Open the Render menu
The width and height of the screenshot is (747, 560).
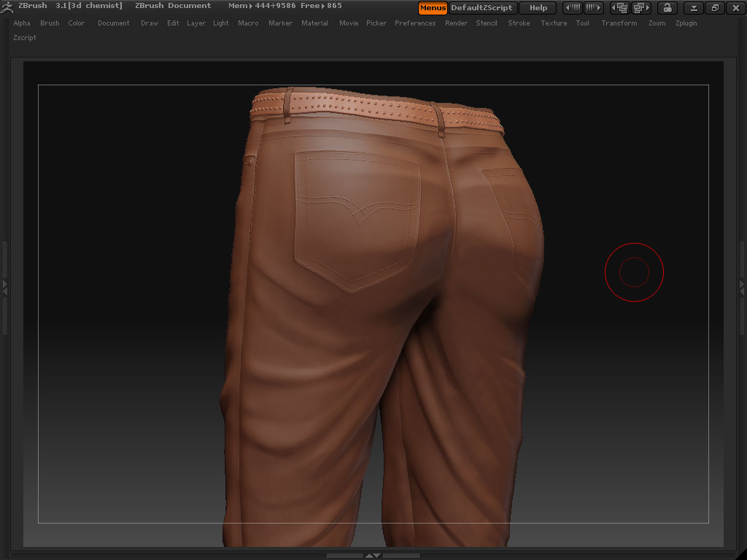click(x=457, y=23)
